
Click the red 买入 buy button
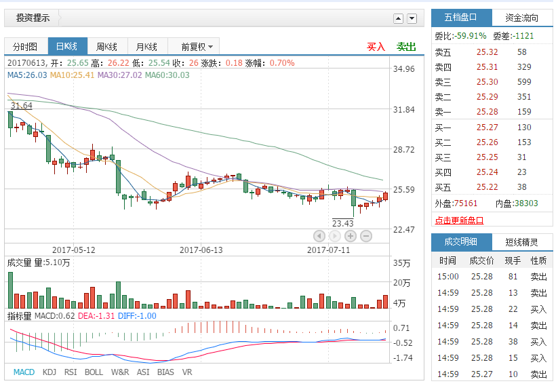coord(375,46)
